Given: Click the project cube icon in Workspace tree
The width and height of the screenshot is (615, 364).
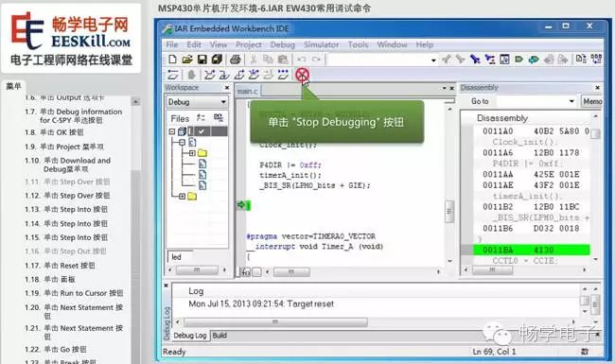Looking at the screenshot, I should pos(182,131).
